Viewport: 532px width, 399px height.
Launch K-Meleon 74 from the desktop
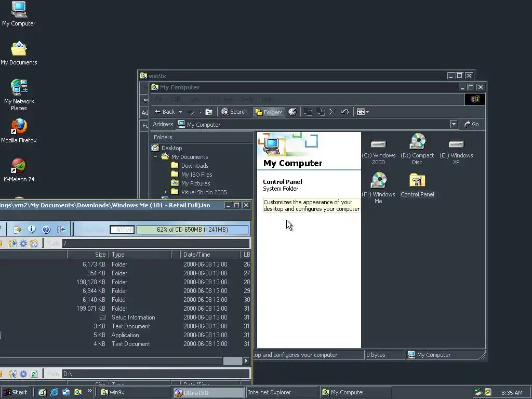click(19, 170)
